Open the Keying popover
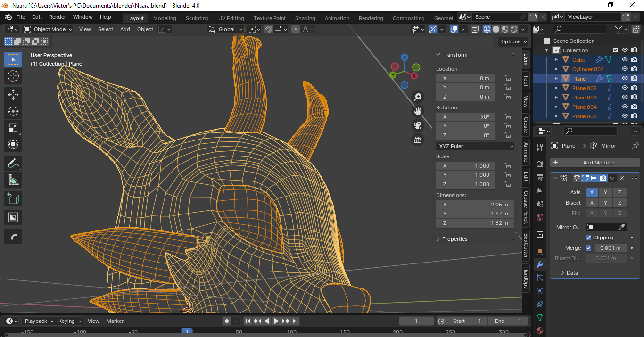The width and height of the screenshot is (644, 337). point(70,321)
